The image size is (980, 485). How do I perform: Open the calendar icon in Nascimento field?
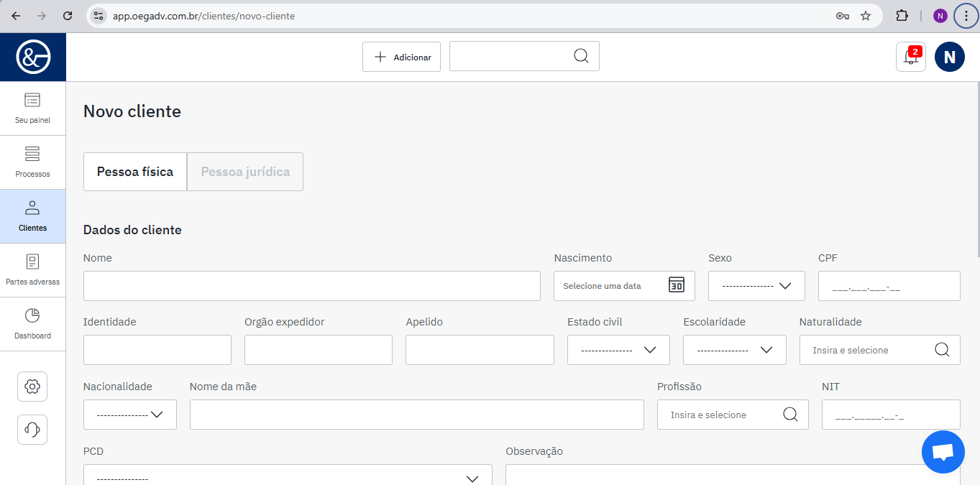pos(677,285)
